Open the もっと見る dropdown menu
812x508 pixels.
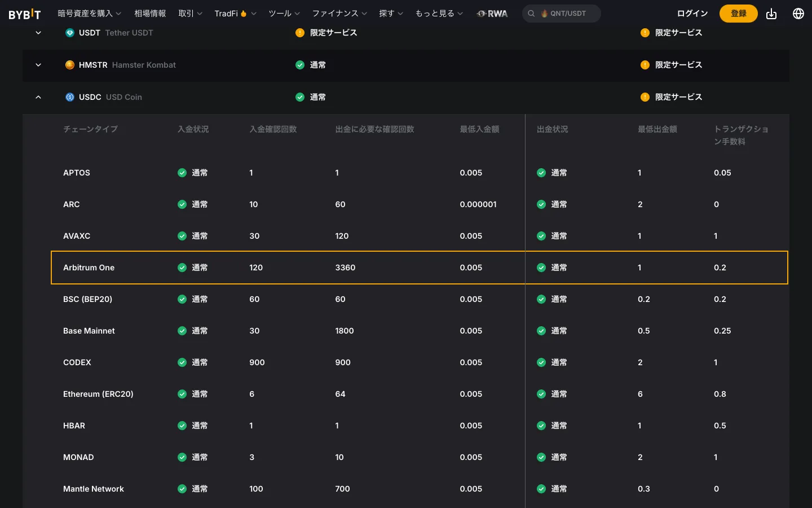[439, 14]
